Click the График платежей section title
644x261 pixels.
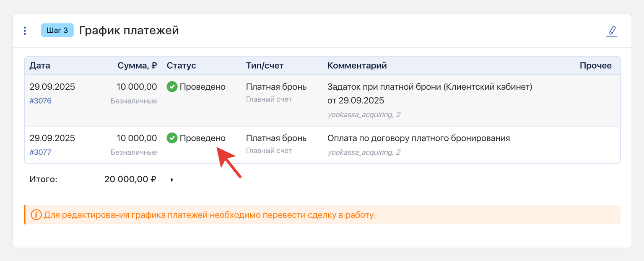click(x=129, y=31)
